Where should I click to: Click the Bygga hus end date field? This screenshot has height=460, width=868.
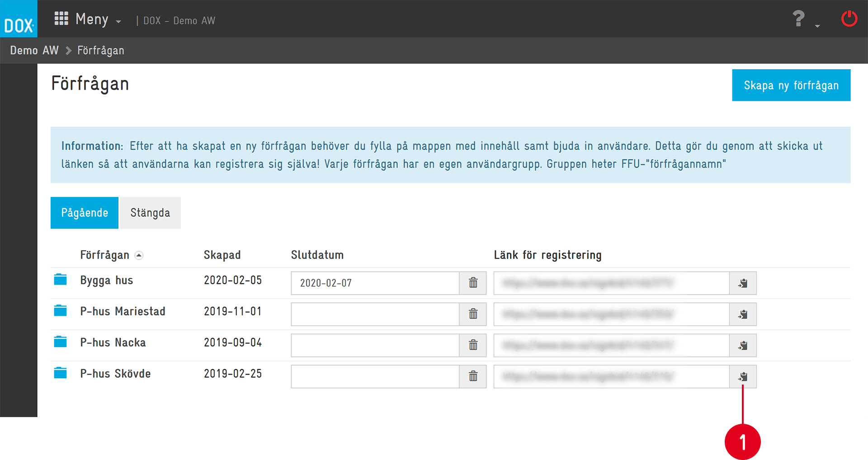coord(375,283)
